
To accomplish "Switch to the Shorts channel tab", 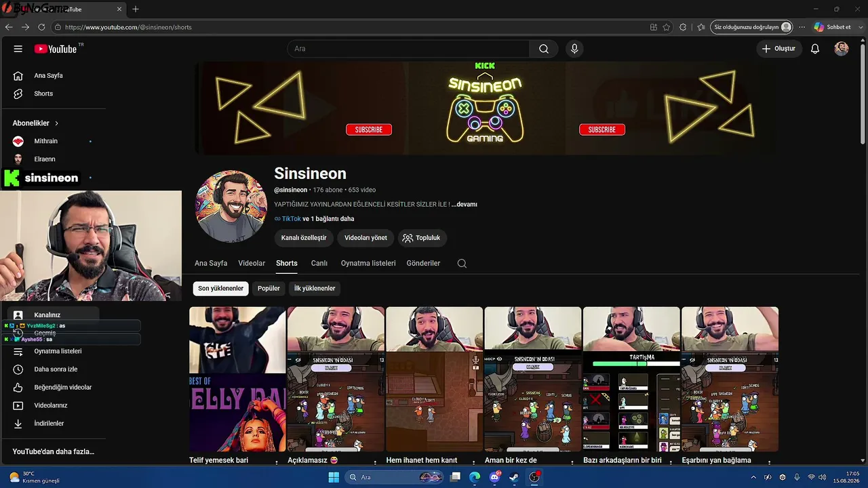I will coord(287,264).
